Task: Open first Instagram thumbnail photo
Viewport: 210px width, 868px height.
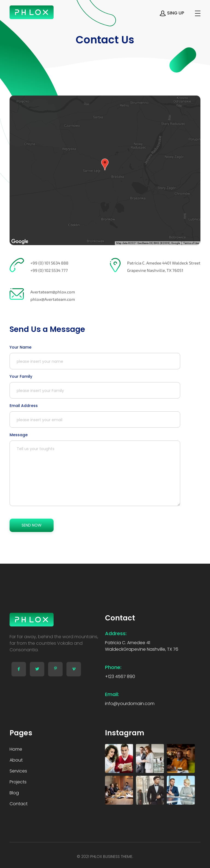Action: [x=119, y=758]
